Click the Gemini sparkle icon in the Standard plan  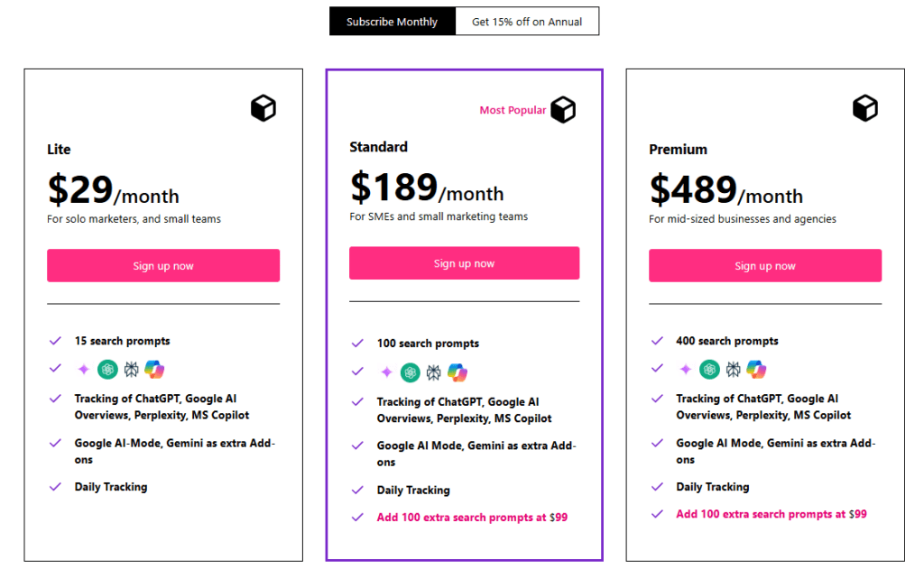(385, 372)
